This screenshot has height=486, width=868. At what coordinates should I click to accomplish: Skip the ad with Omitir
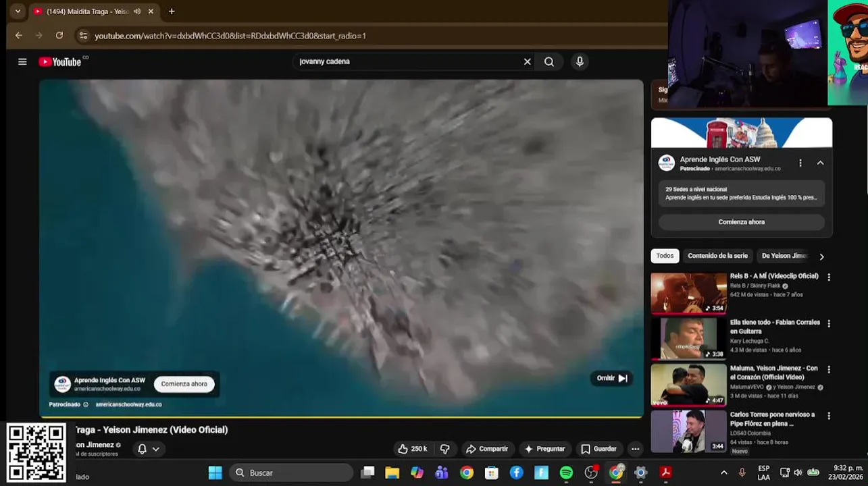click(x=613, y=378)
